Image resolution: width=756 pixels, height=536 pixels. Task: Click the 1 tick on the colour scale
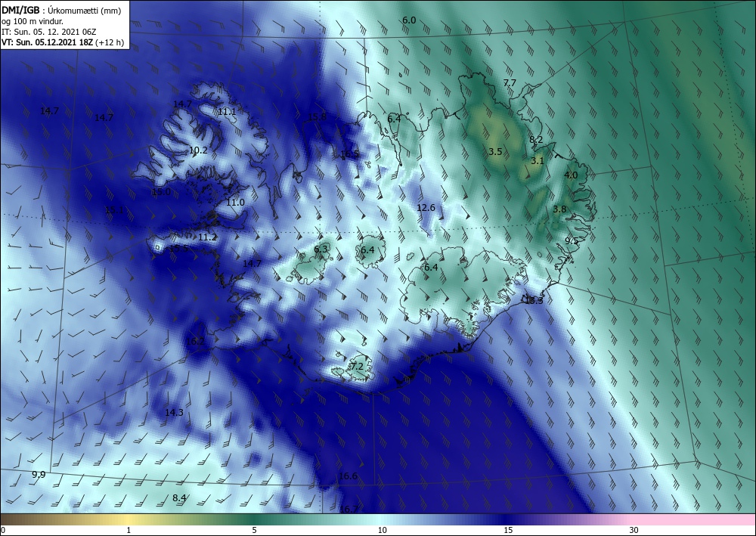coord(129,531)
